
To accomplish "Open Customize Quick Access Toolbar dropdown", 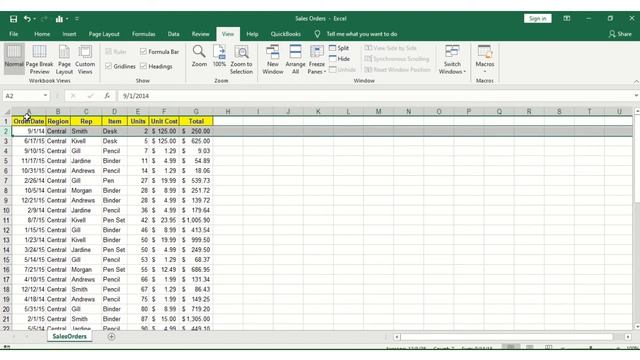I will [77, 19].
